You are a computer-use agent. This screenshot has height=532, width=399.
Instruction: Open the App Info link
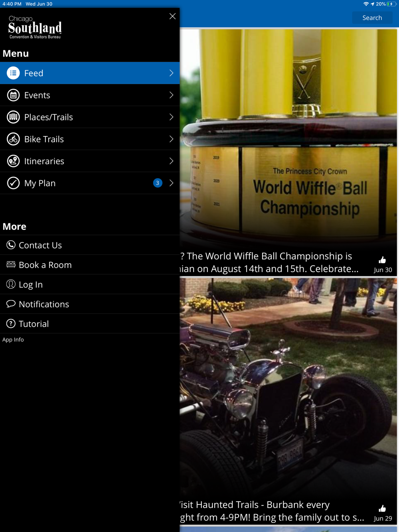pyautogui.click(x=13, y=339)
